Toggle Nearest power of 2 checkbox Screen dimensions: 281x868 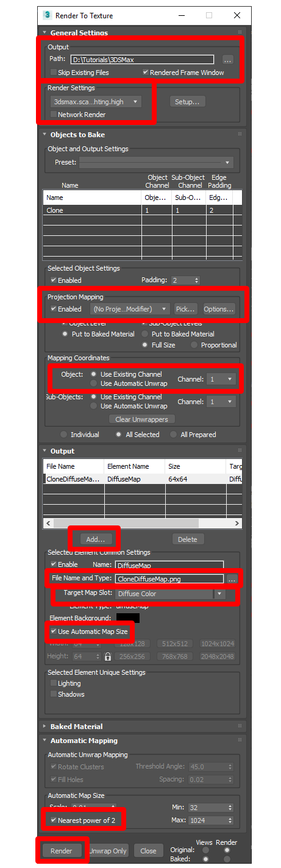pos(54,820)
